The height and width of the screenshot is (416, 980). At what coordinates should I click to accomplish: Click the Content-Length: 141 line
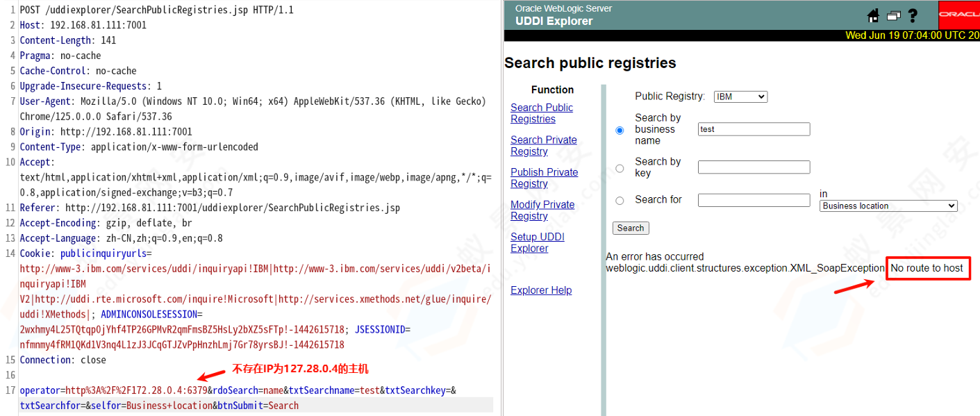coord(68,40)
